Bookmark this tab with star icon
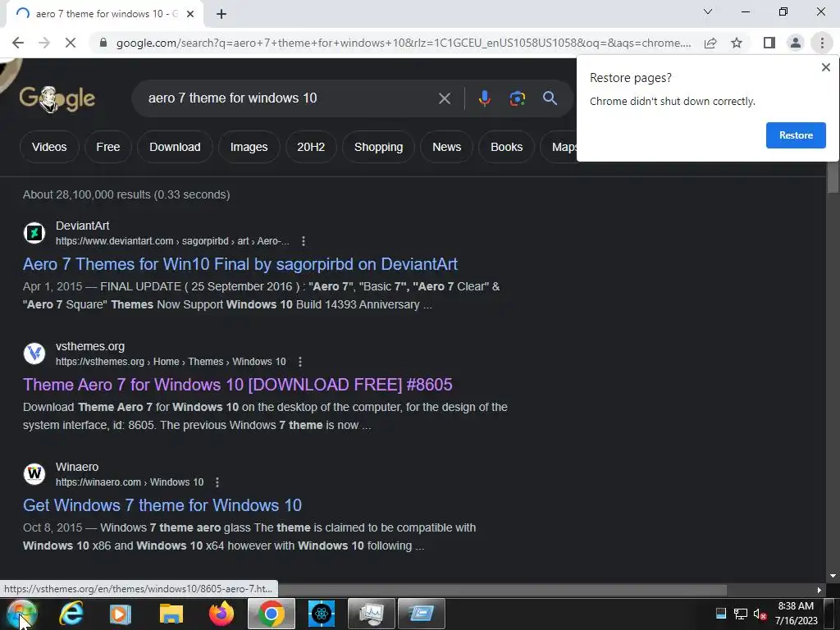Screen dimensions: 840x630 point(737,43)
